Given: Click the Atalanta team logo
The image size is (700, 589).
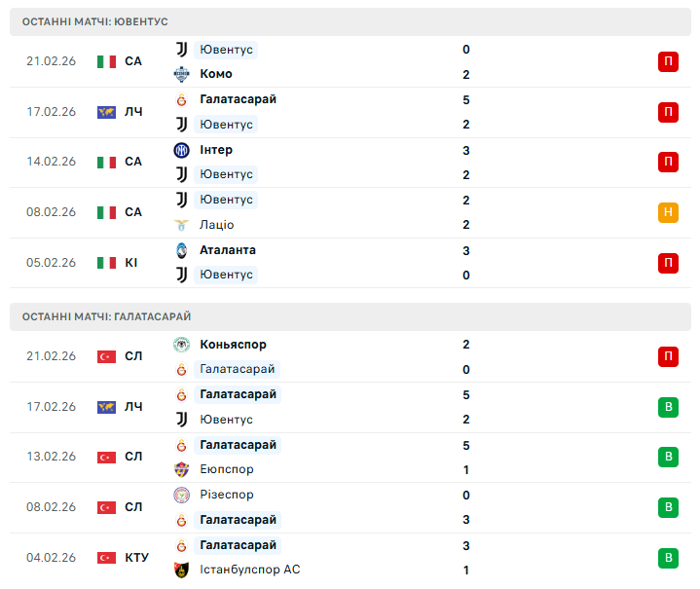Looking at the screenshot, I should 181,250.
